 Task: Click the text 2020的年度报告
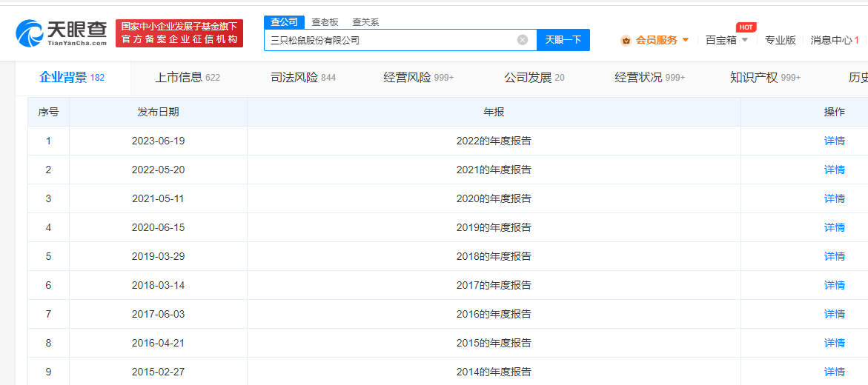(494, 198)
